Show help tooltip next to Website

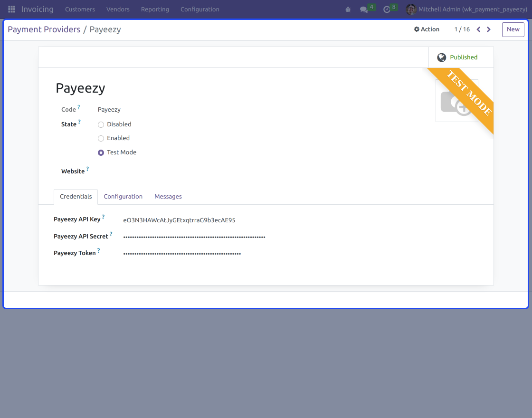tap(87, 169)
